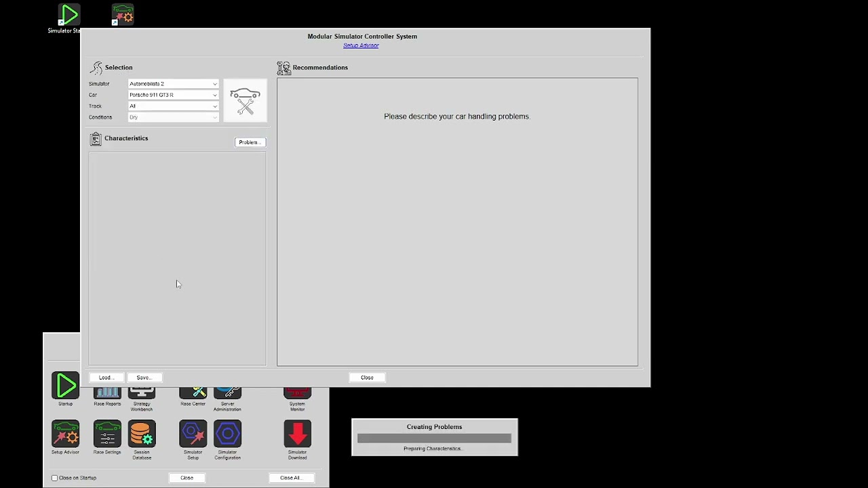
Task: Click the car setup wrench image
Action: (x=245, y=100)
